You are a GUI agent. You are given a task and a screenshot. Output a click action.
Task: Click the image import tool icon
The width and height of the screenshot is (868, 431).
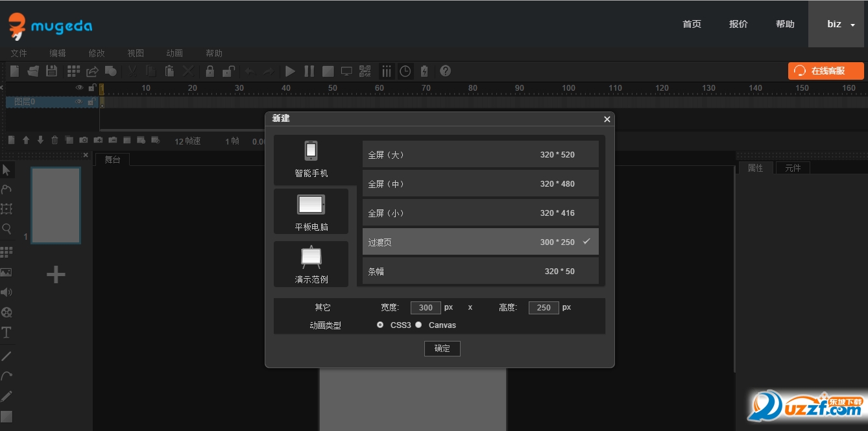click(x=6, y=272)
